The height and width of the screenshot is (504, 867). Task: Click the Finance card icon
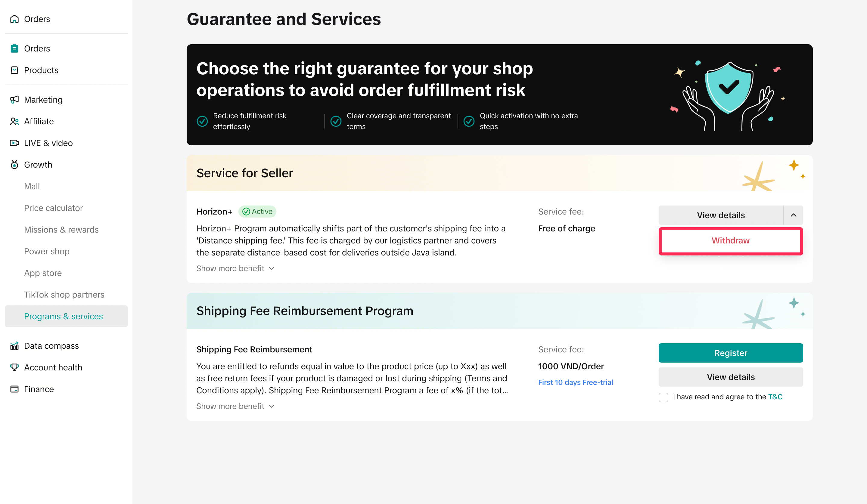tap(14, 389)
